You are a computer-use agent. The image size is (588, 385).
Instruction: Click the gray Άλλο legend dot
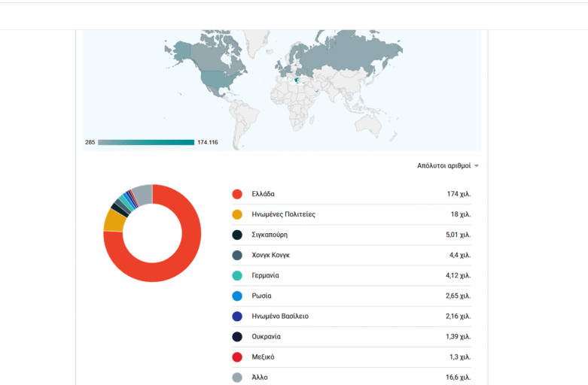coord(237,377)
